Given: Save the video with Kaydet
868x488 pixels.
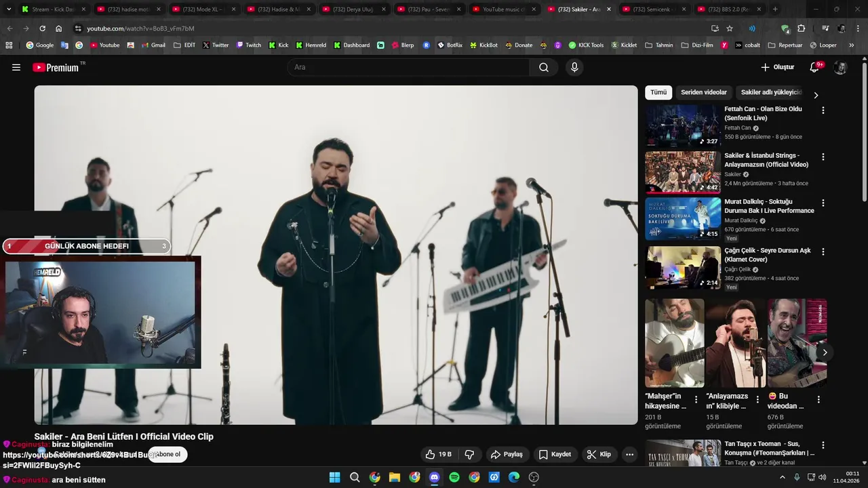Looking at the screenshot, I should (x=555, y=454).
